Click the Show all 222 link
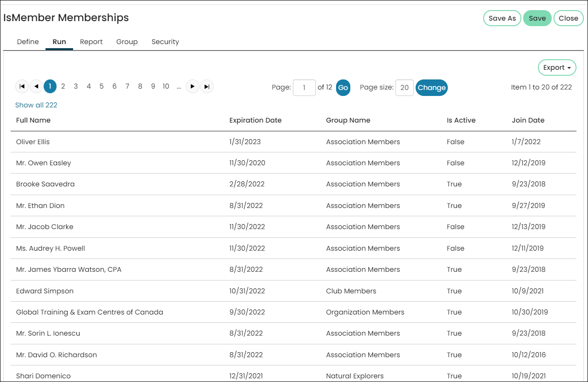Viewport: 588px width, 382px height. (x=36, y=105)
